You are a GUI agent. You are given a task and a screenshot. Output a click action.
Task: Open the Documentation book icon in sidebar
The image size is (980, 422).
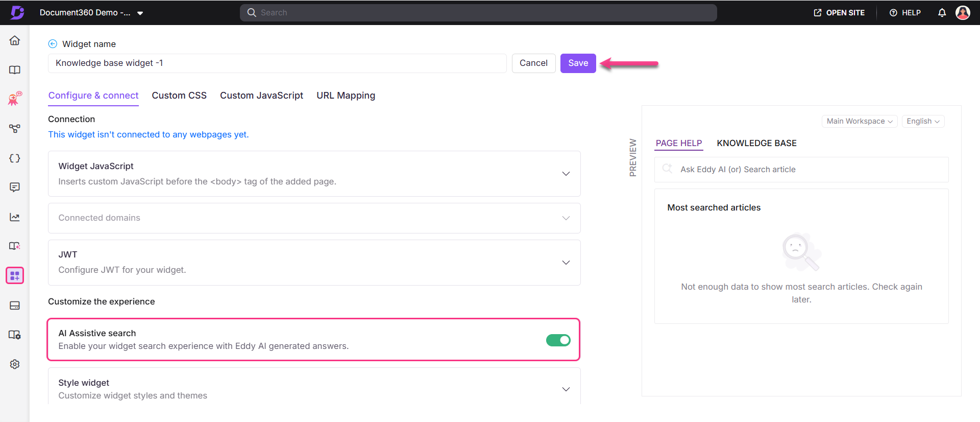tap(15, 70)
